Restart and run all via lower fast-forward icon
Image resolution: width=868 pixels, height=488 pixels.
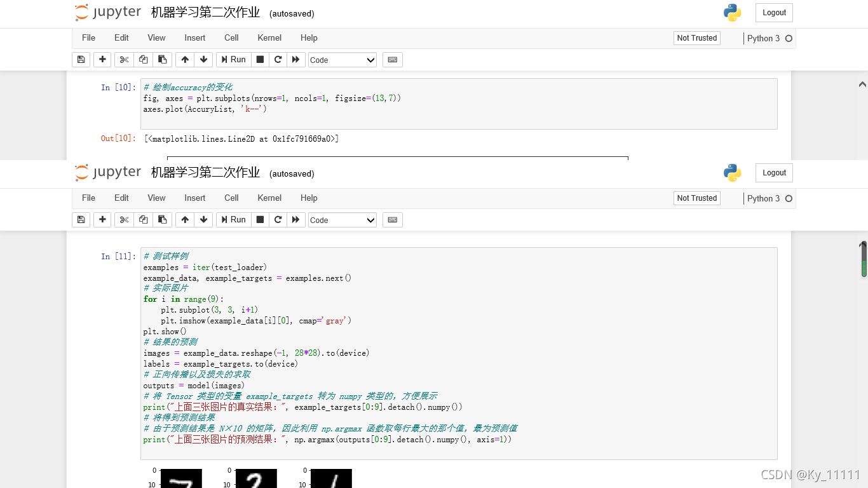[295, 220]
